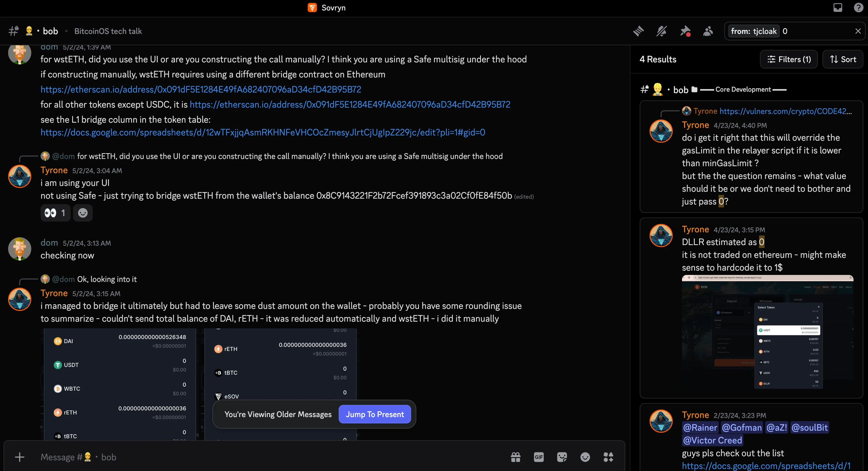Screen dimensions: 868x471
Task: Click Jump To Present button
Action: click(x=375, y=414)
